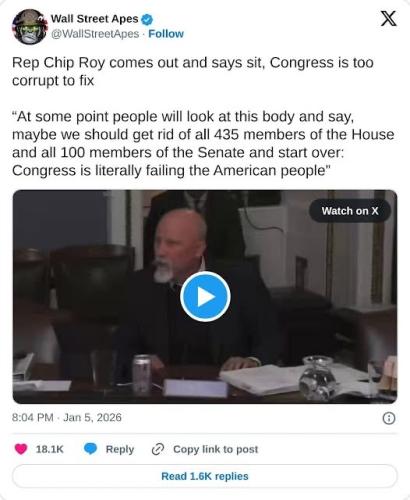
Task: Click the X logo icon
Action: pos(388,18)
